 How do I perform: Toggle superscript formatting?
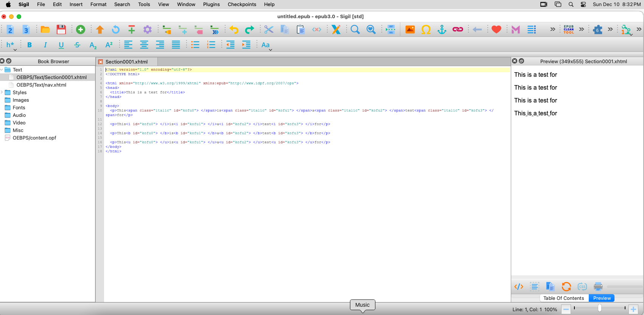click(109, 45)
